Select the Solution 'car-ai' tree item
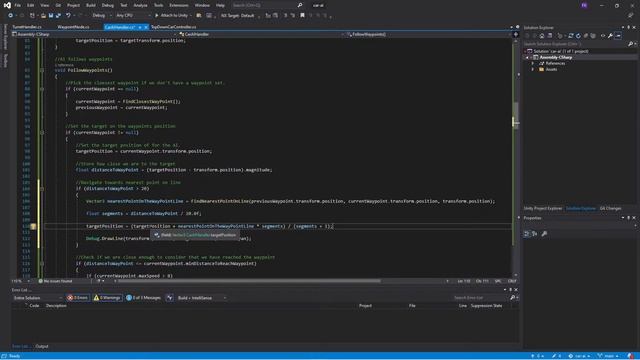Screen dimensions: 640x360 [x=558, y=51]
